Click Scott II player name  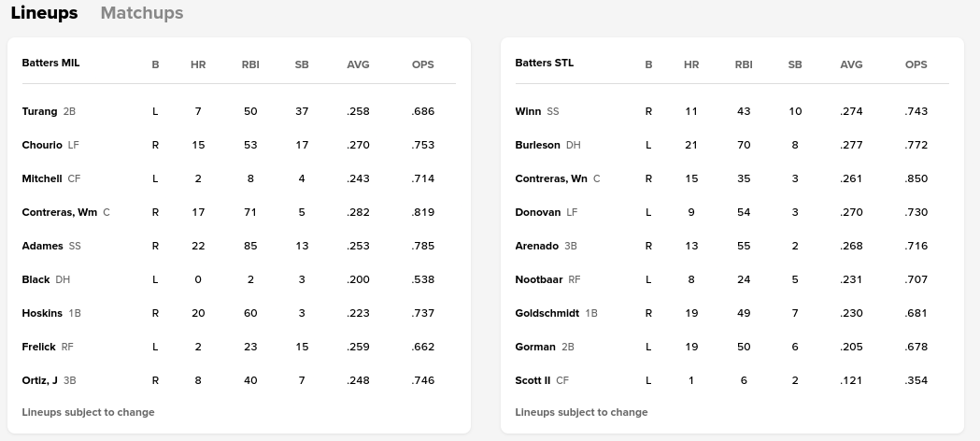point(533,380)
